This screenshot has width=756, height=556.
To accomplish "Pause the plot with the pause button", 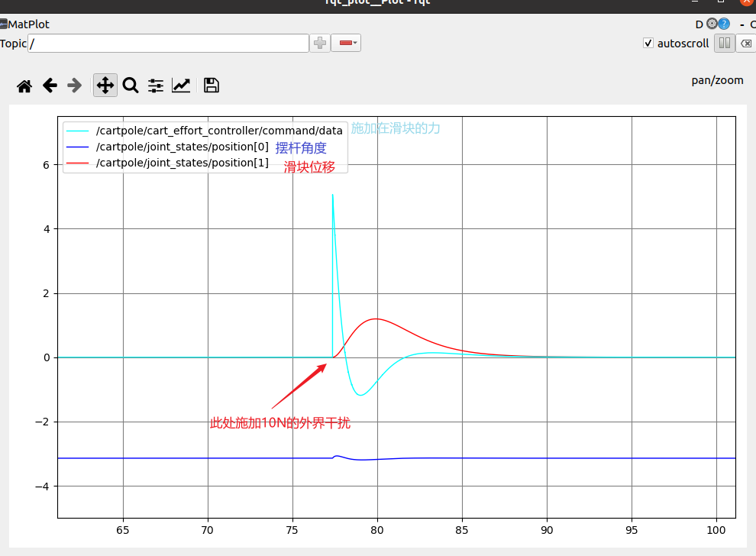I will pos(724,43).
